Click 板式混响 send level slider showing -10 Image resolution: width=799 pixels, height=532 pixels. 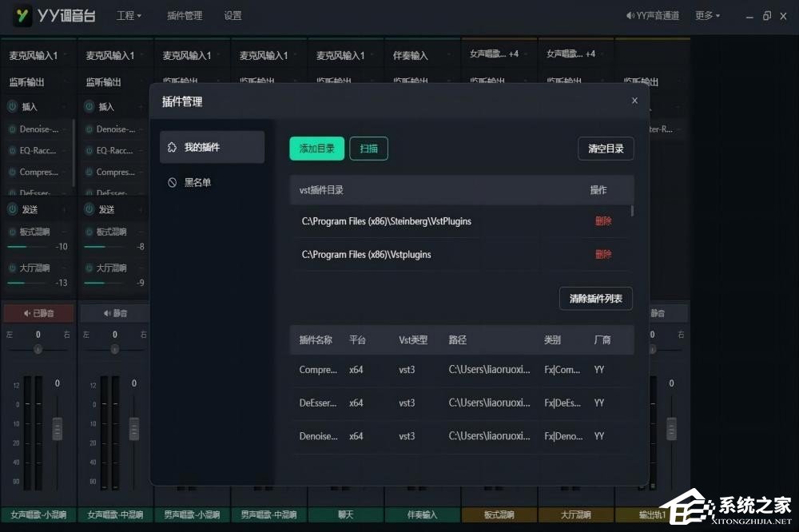click(x=29, y=247)
